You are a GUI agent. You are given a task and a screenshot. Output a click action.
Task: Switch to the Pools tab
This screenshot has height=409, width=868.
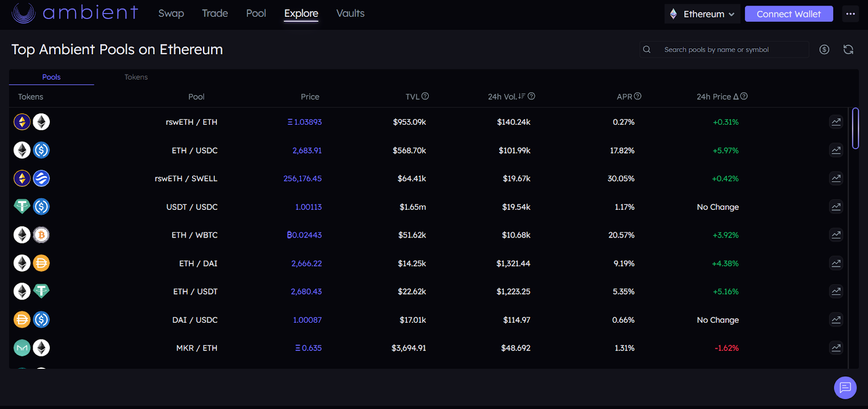pos(52,77)
